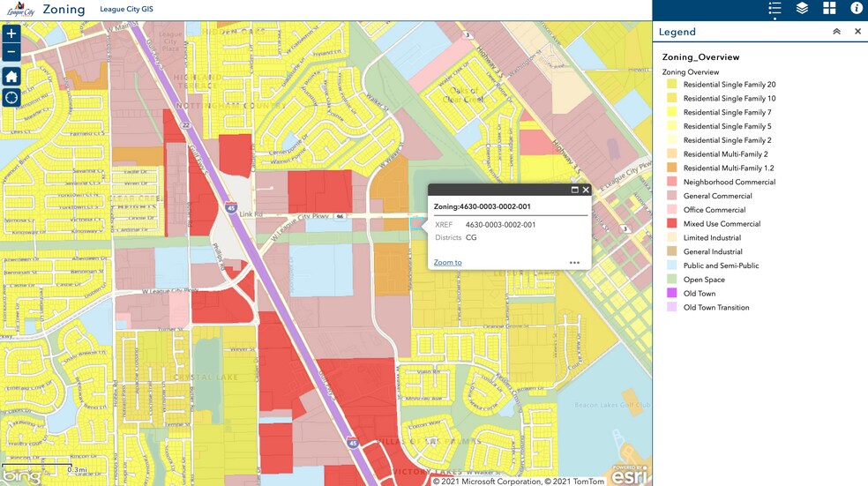Image resolution: width=868 pixels, height=486 pixels.
Task: Click the My Location crosshair button
Action: tap(11, 97)
